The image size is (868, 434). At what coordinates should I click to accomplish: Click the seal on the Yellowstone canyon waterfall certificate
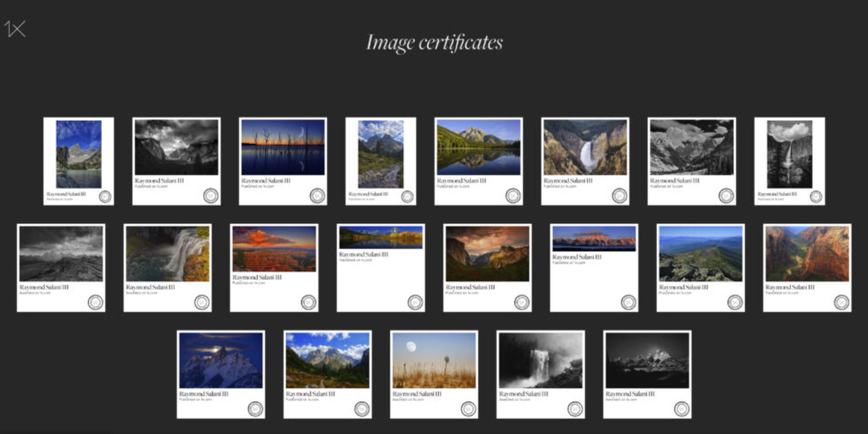click(619, 195)
